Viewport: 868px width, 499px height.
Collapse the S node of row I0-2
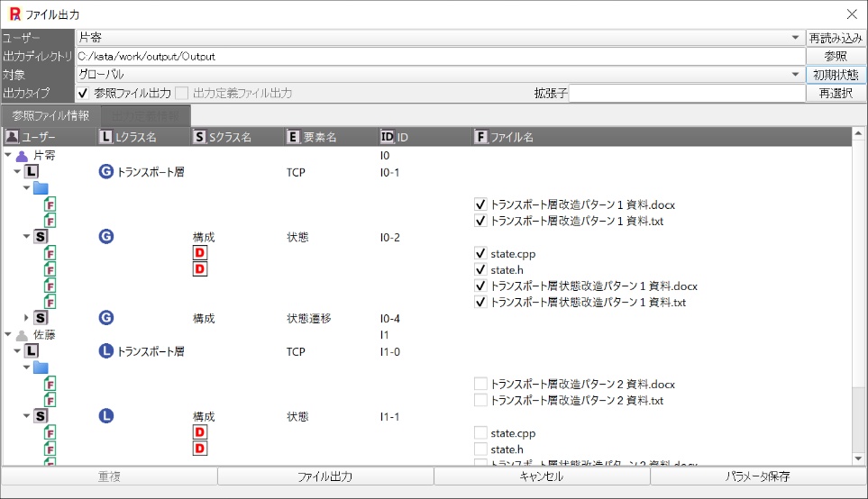[x=26, y=237]
